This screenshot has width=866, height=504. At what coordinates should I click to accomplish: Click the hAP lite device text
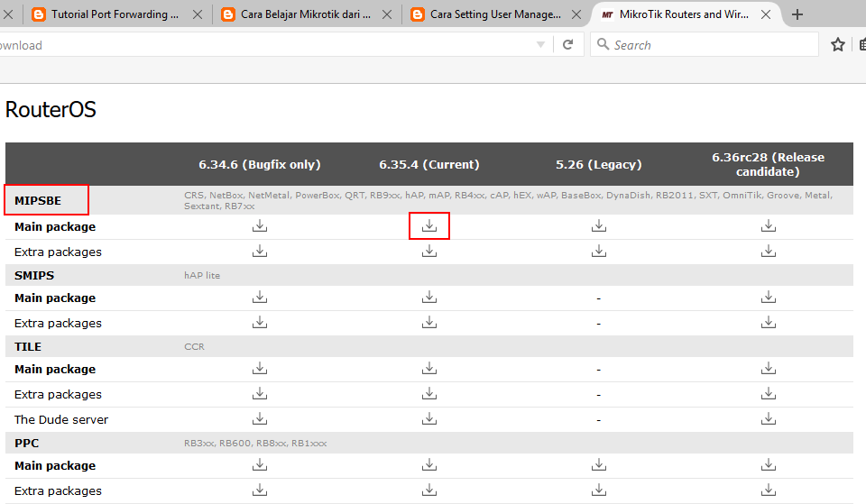202,275
